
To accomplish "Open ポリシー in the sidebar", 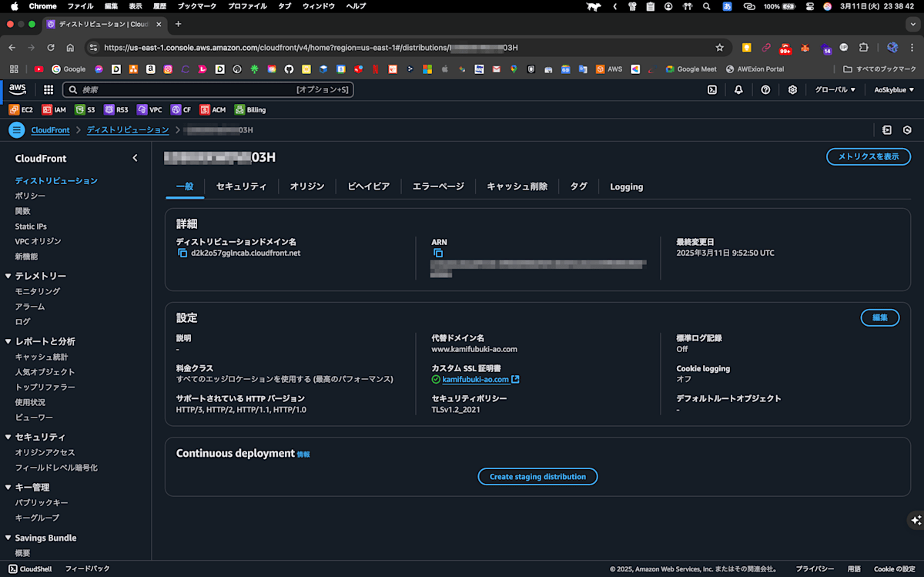I will (30, 196).
